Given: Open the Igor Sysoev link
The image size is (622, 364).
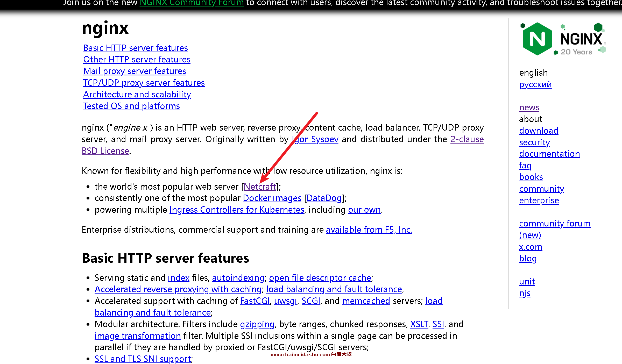Looking at the screenshot, I should [x=315, y=139].
